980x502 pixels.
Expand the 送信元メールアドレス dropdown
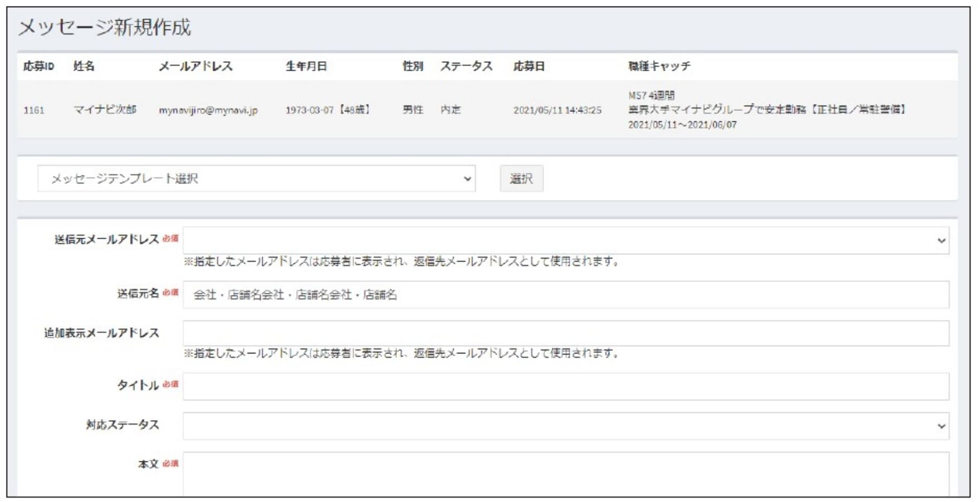point(565,240)
